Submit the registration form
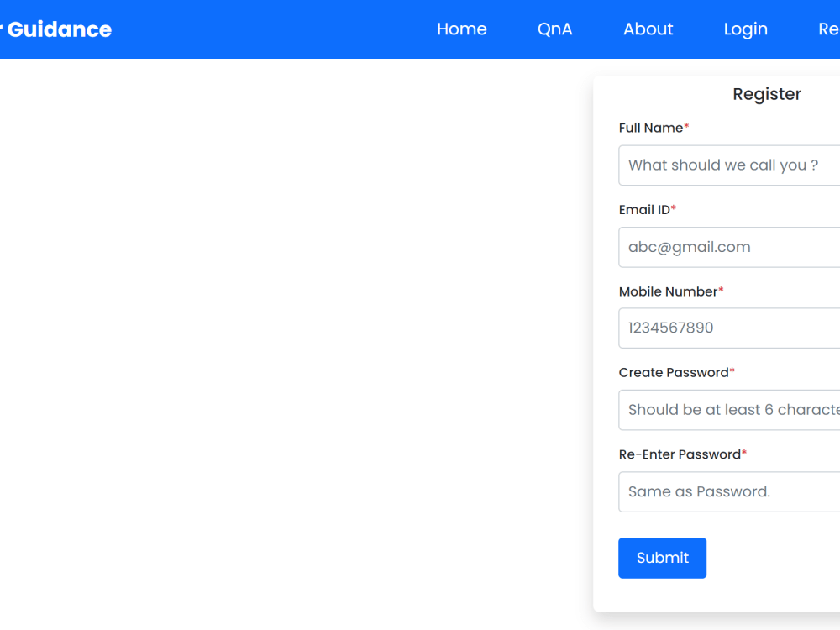This screenshot has height=630, width=840. pyautogui.click(x=662, y=558)
